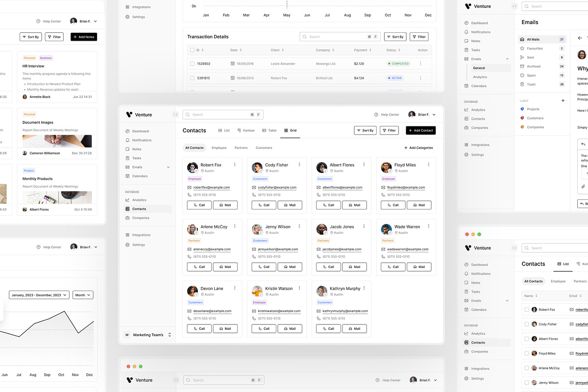Expand Emails submenu in center window sidebar

[169, 167]
